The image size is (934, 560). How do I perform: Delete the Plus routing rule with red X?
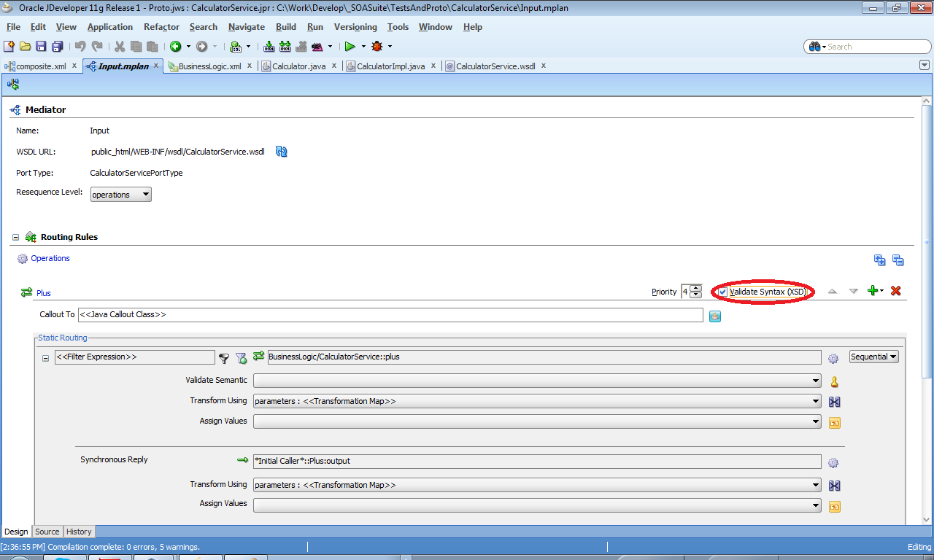[x=895, y=291]
